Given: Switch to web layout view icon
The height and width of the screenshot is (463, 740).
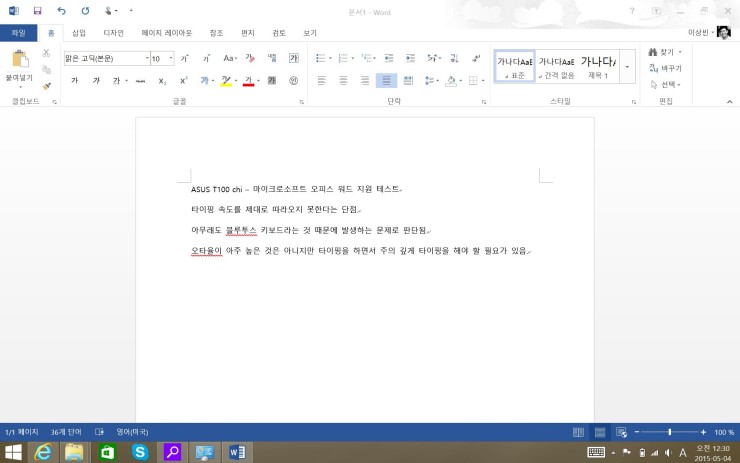Looking at the screenshot, I should (x=622, y=432).
